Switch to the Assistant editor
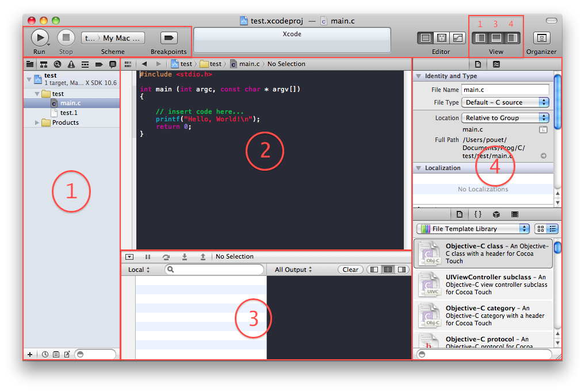 (442, 38)
